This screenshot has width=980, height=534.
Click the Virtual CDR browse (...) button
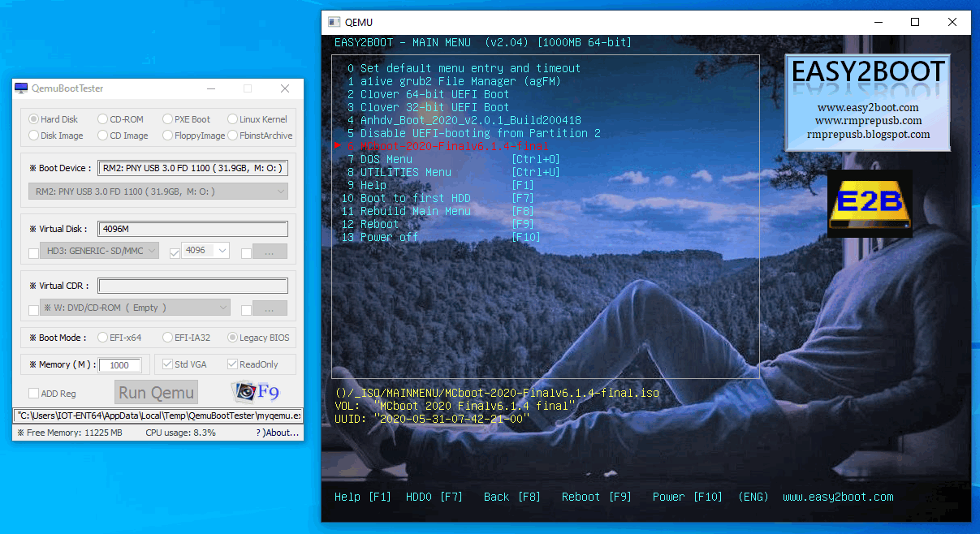(270, 308)
